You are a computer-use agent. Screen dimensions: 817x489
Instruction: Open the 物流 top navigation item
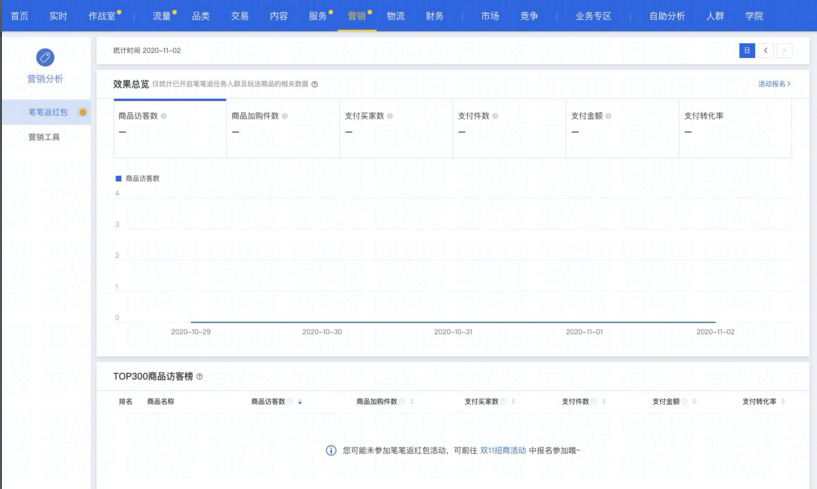[x=396, y=16]
